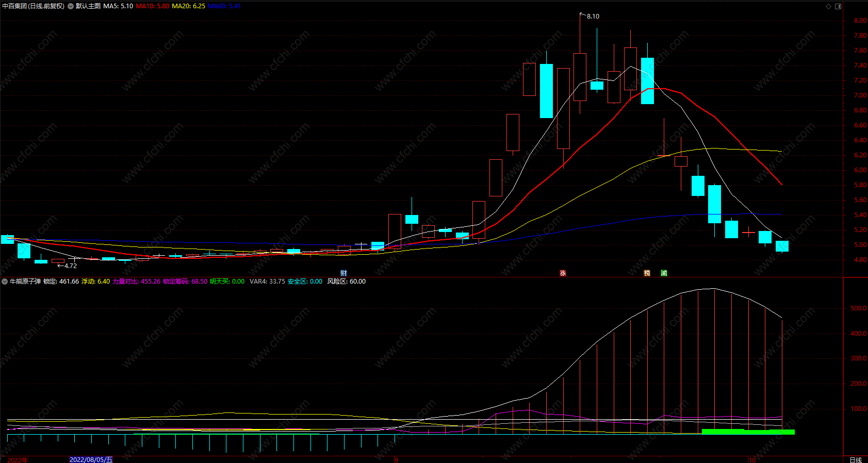Click the 中百集团(日线.前复权) title

pyautogui.click(x=34, y=6)
